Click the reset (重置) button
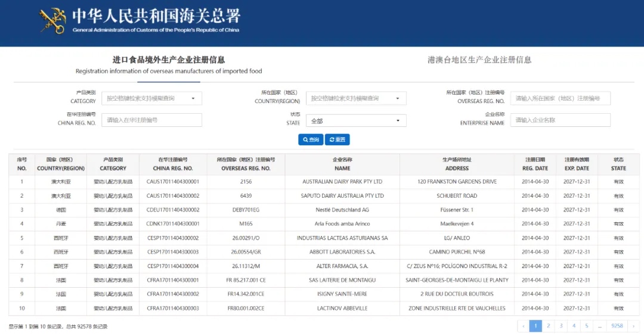Screen dimensions: 644x336 337,139
